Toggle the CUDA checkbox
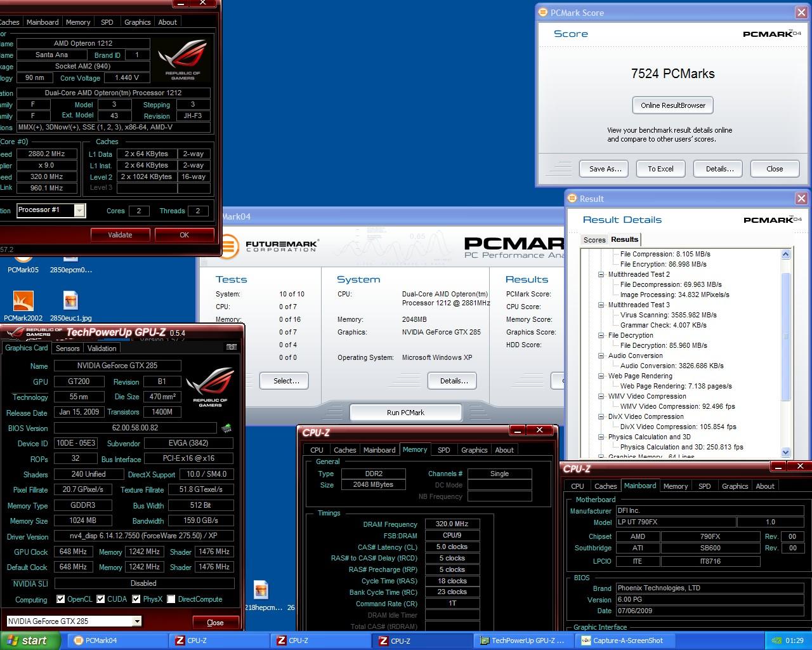Viewport: 812px width, 650px height. (x=100, y=599)
